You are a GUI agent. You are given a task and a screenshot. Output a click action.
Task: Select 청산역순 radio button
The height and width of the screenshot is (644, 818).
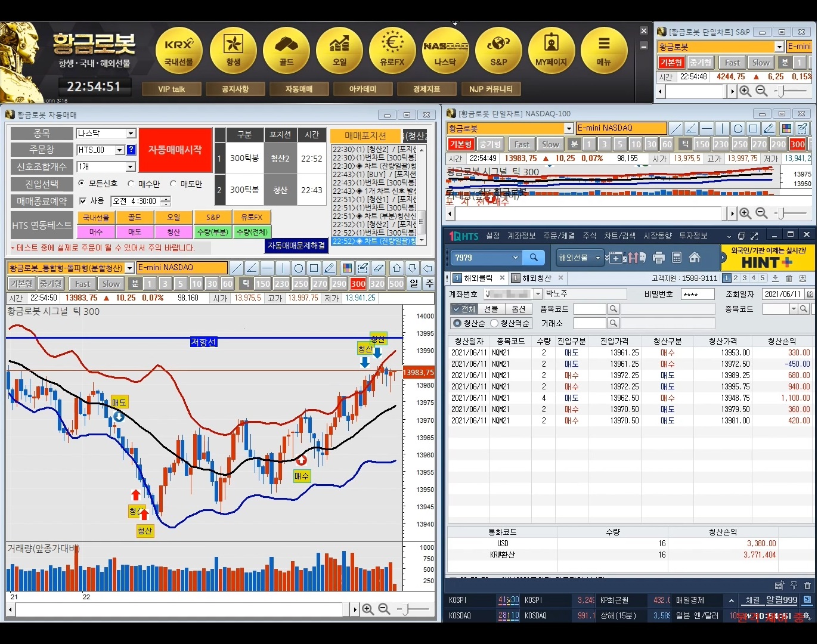(494, 323)
